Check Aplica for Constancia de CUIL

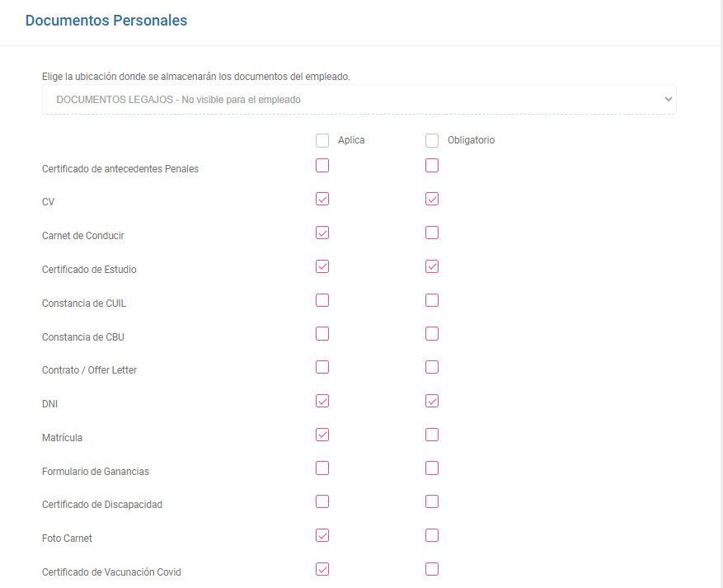click(322, 300)
